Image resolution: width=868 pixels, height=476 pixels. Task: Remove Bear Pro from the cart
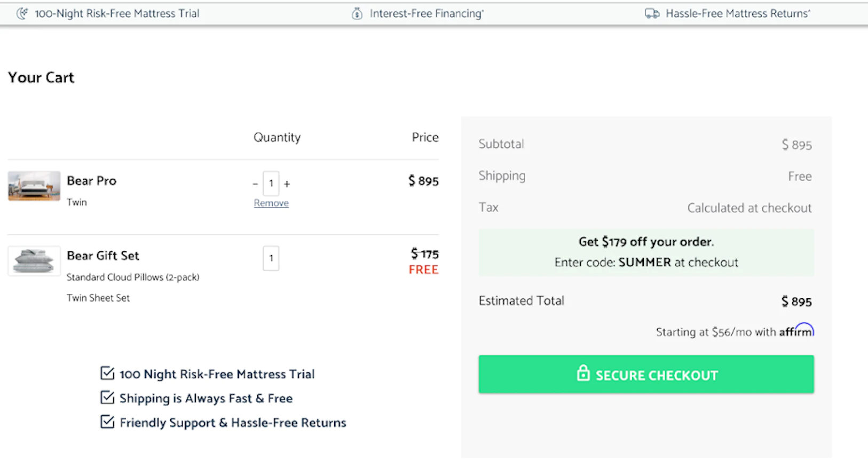click(x=271, y=203)
